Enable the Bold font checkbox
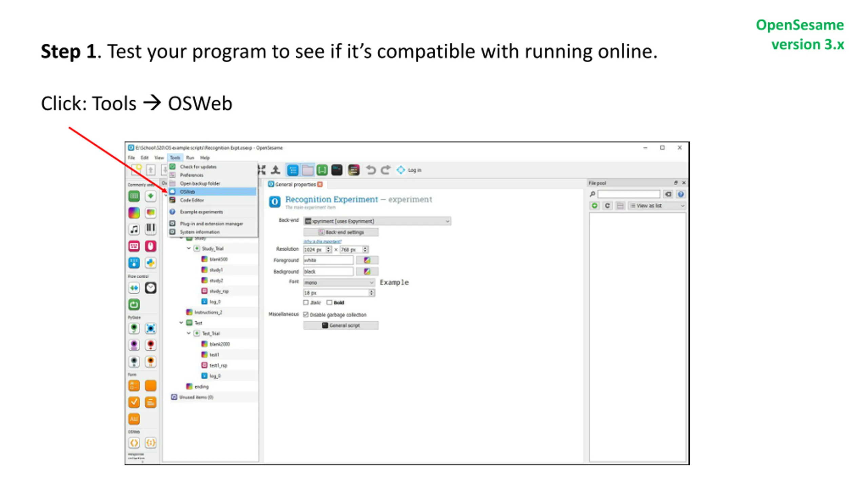This screenshot has width=868, height=488. click(x=329, y=303)
